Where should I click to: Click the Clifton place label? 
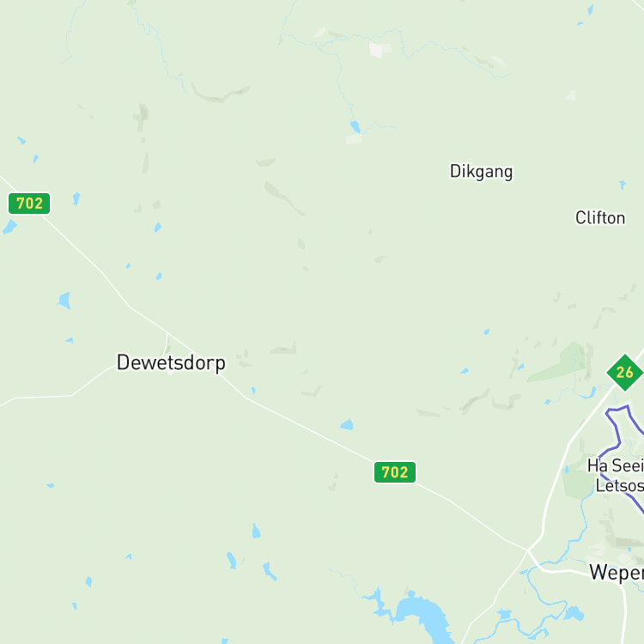pos(600,218)
